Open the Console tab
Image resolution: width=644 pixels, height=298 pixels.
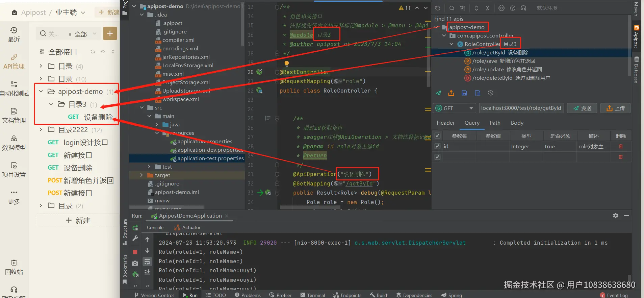click(155, 228)
